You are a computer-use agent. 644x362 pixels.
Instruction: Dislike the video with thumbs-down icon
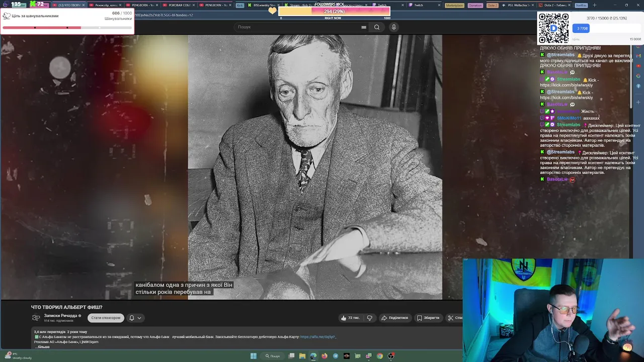coord(369,318)
